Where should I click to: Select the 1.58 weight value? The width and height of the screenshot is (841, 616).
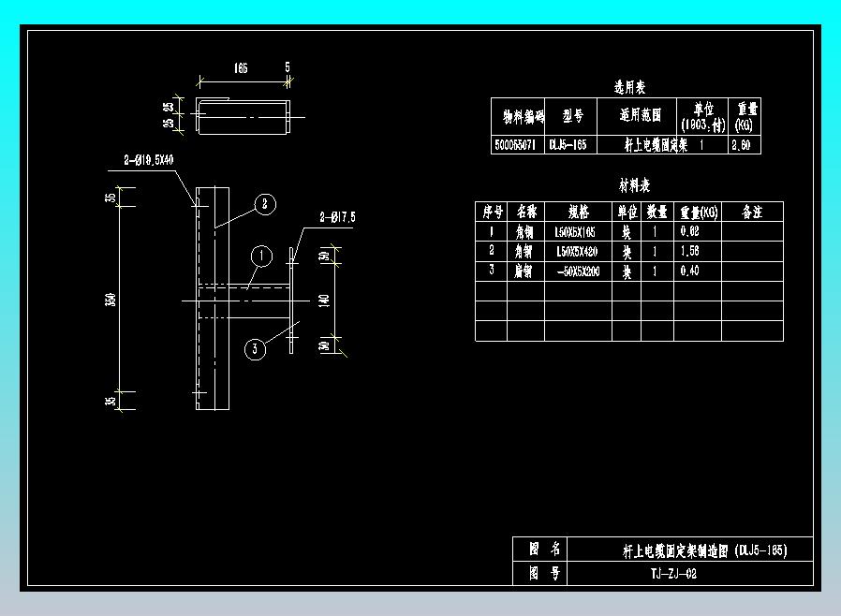pos(689,251)
